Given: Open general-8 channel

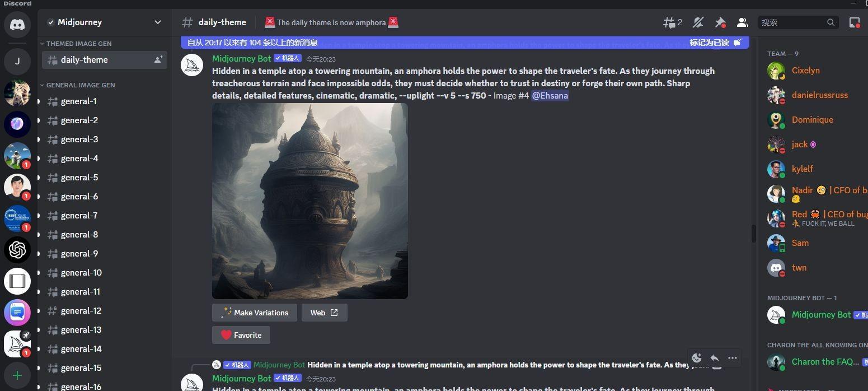Looking at the screenshot, I should pos(105,235).
